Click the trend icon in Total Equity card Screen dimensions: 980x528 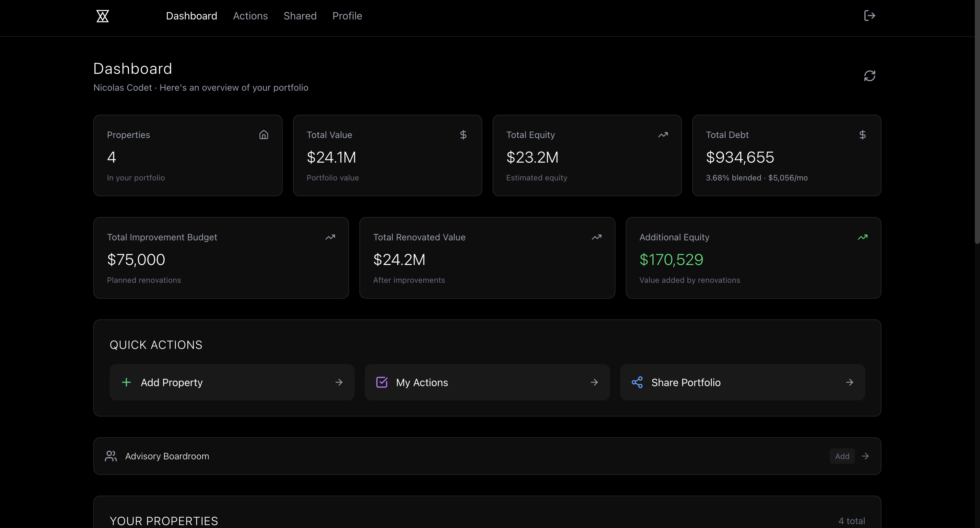click(663, 134)
